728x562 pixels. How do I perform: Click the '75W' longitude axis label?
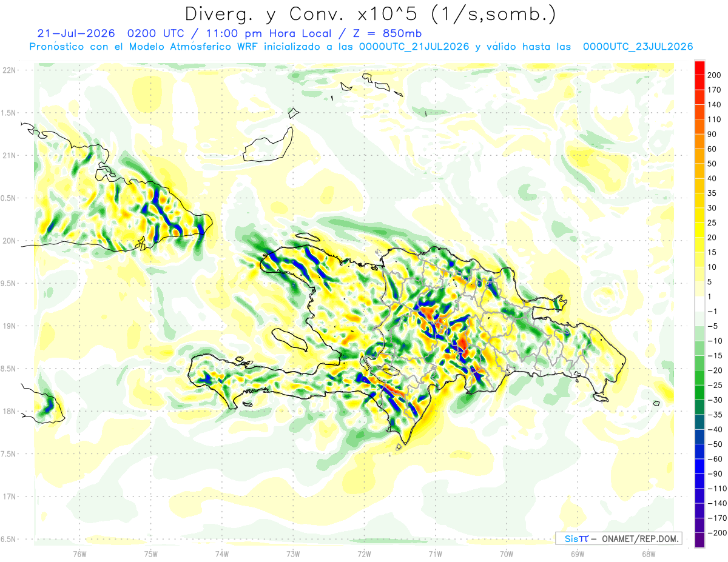(x=151, y=554)
